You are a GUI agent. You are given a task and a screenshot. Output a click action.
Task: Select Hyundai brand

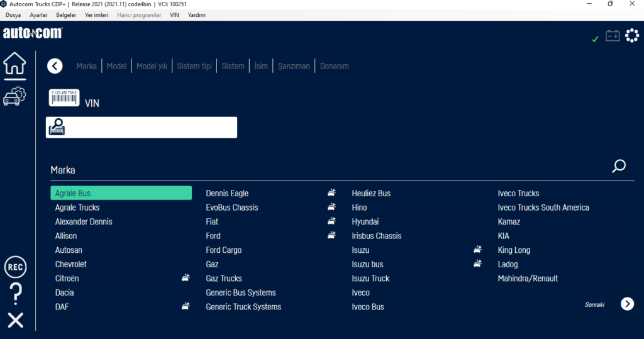point(365,221)
